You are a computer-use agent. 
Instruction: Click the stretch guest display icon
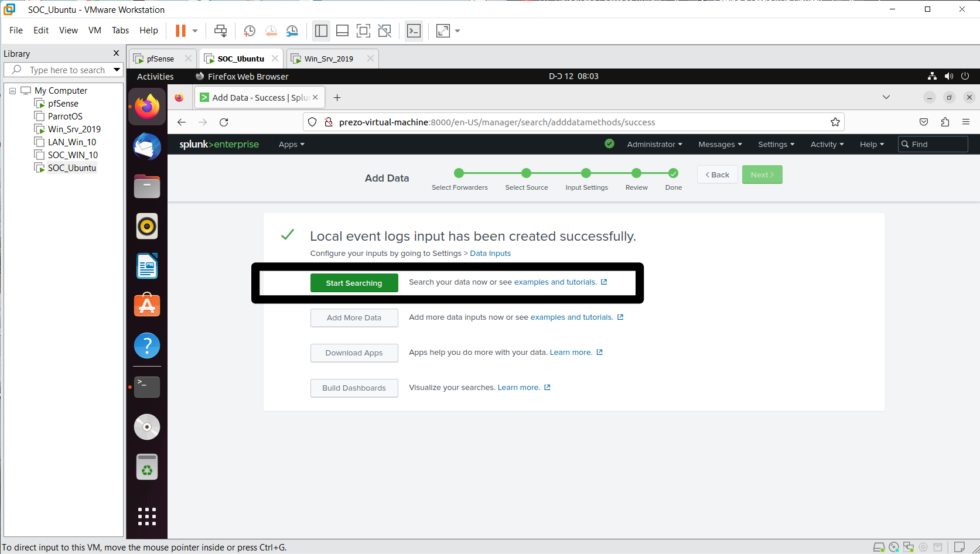443,31
